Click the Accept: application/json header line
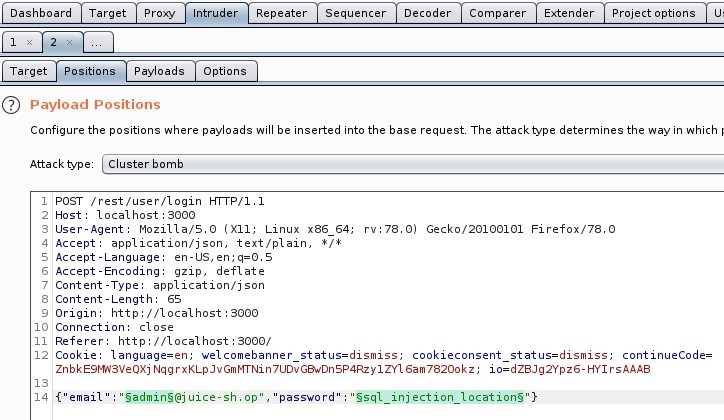Screen dimensions: 724x420 199,243
